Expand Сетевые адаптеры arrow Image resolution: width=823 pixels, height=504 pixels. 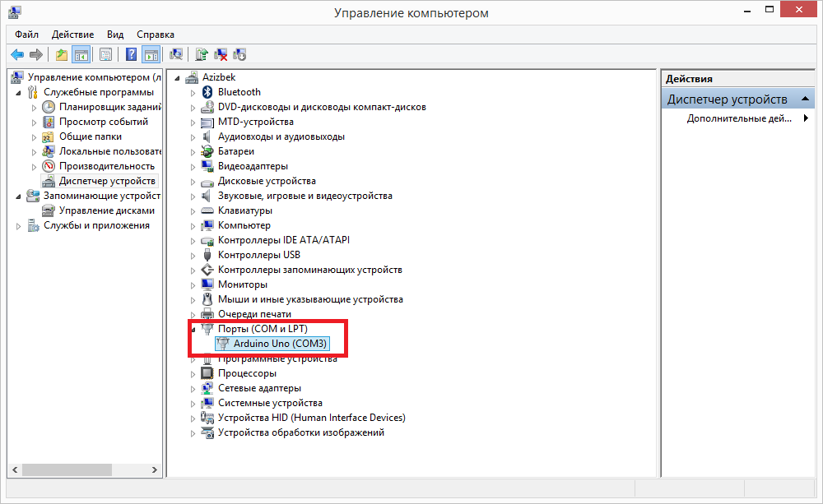[x=193, y=389]
